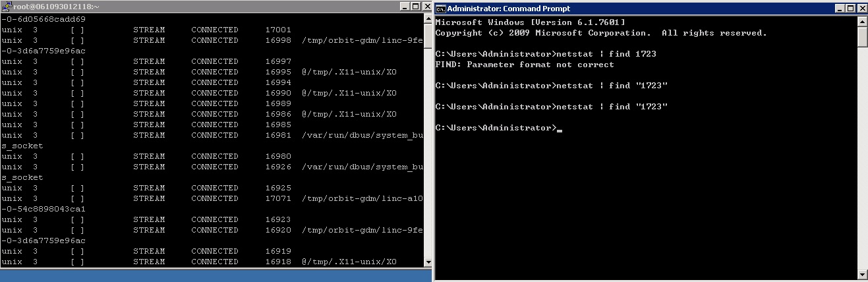Viewport: 868px width, 282px height.
Task: Click the Command Prompt scrollbar thumb
Action: [862, 38]
